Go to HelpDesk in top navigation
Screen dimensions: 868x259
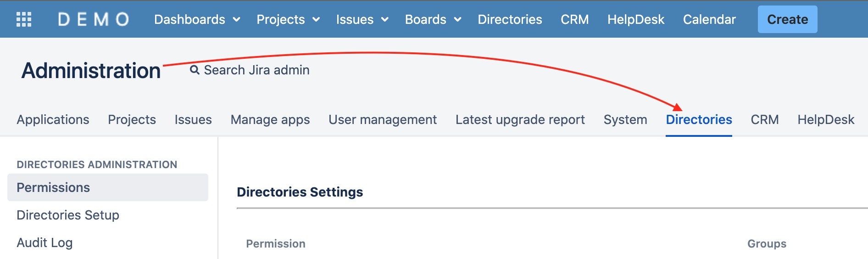point(635,19)
